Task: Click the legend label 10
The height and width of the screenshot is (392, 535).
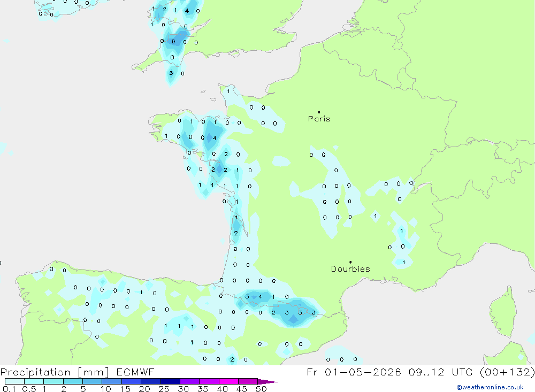Action: (105, 389)
